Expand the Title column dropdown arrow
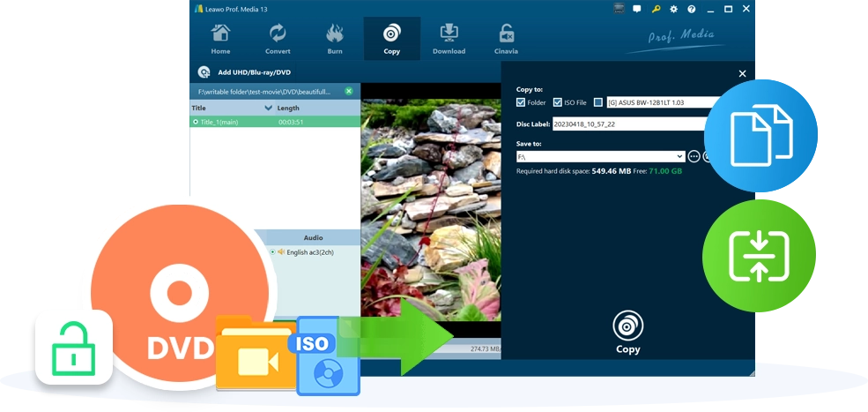 pos(268,108)
